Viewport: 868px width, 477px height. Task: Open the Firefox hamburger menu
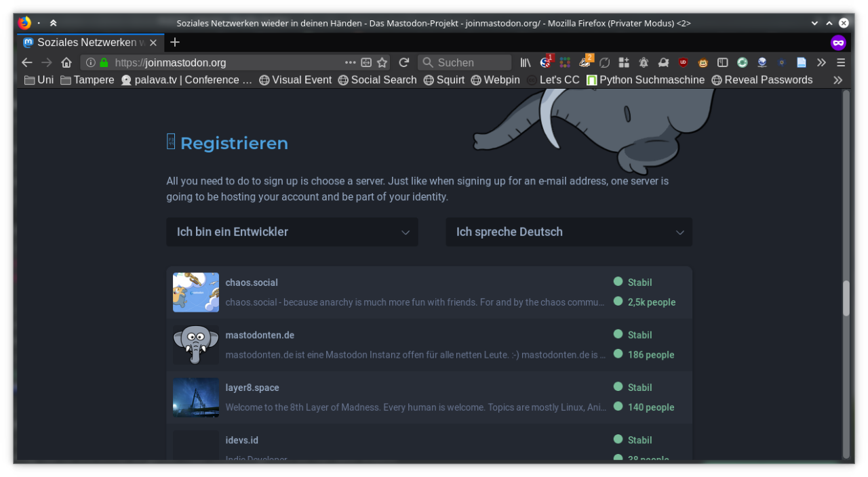(841, 62)
